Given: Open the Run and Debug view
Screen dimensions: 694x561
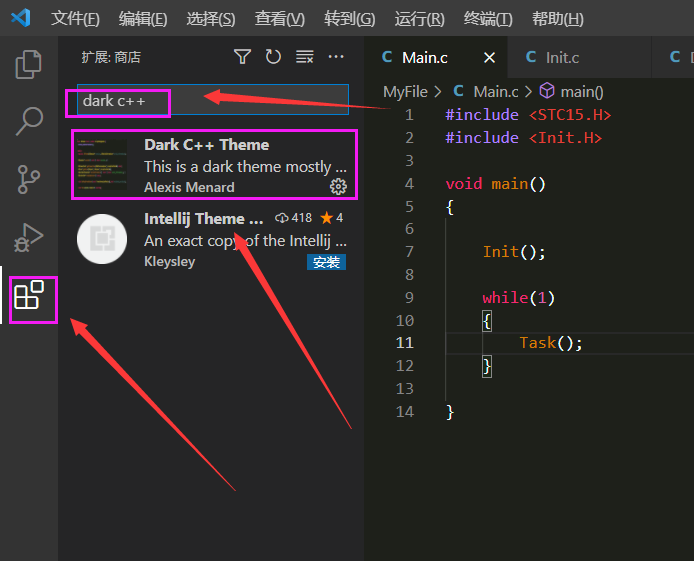Looking at the screenshot, I should pyautogui.click(x=28, y=238).
